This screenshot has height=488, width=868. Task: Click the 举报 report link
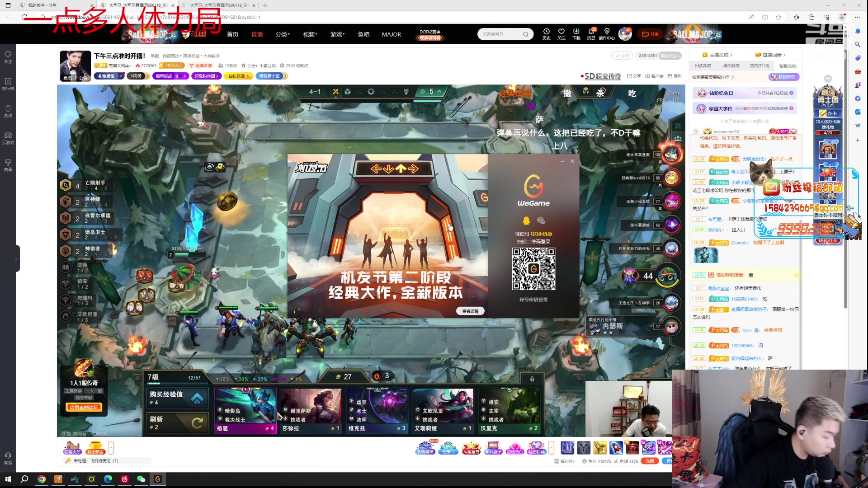click(155, 56)
